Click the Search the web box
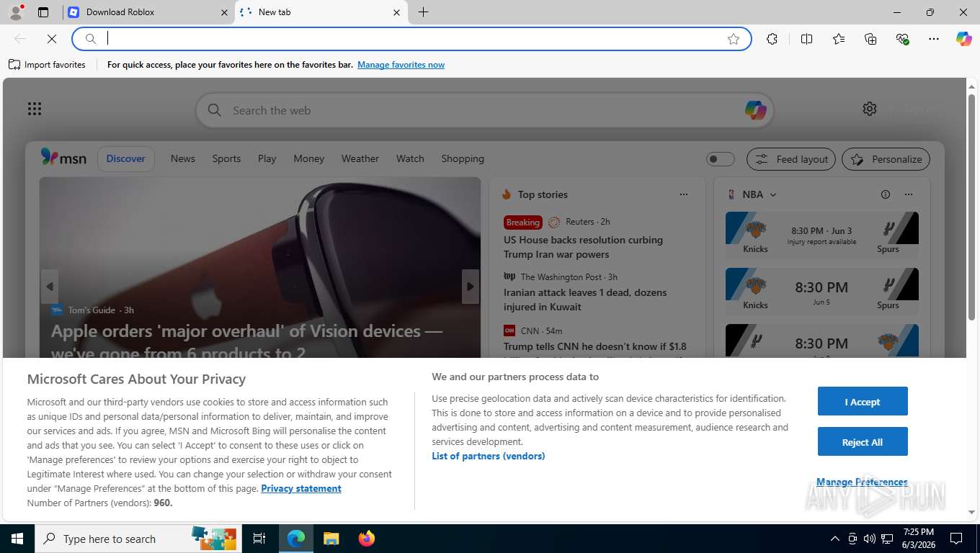Viewport: 980px width, 553px height. tap(484, 110)
